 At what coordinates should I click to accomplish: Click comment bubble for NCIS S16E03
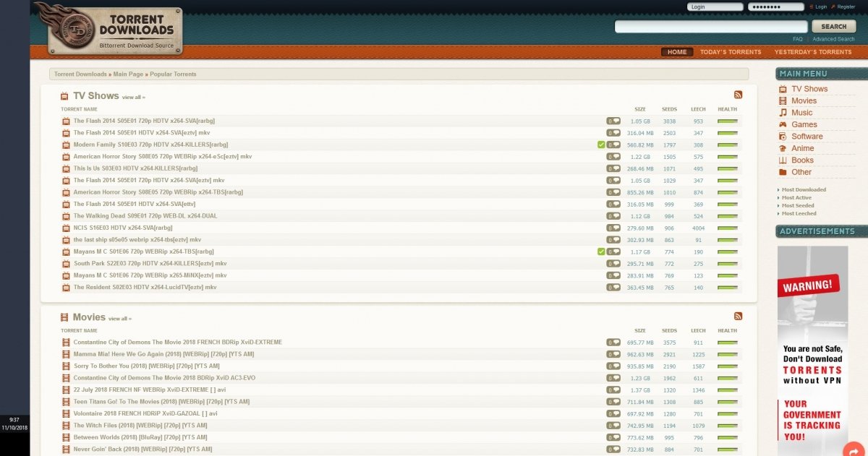click(613, 228)
